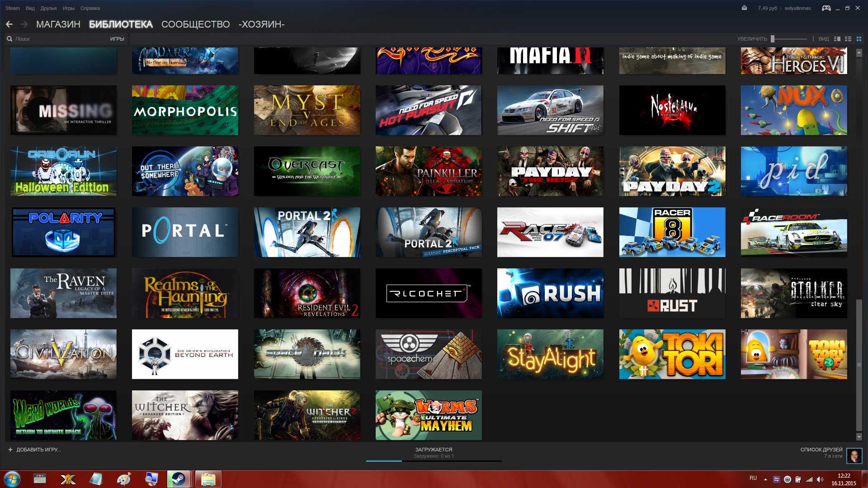Click the download progress bar
This screenshot has height=488, width=868.
[x=434, y=461]
